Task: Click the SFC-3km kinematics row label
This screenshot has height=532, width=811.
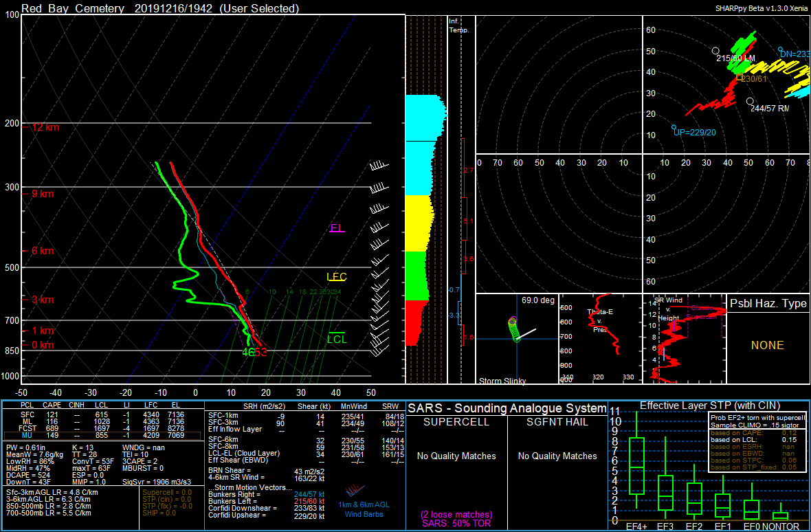Action: tap(223, 422)
